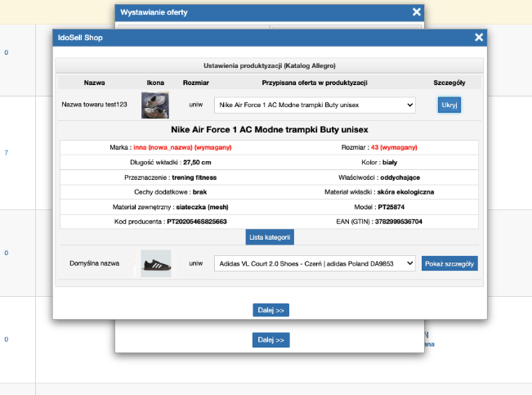Click the Domyślna nazwa product name
Screen dimensions: 532x395
(94, 263)
